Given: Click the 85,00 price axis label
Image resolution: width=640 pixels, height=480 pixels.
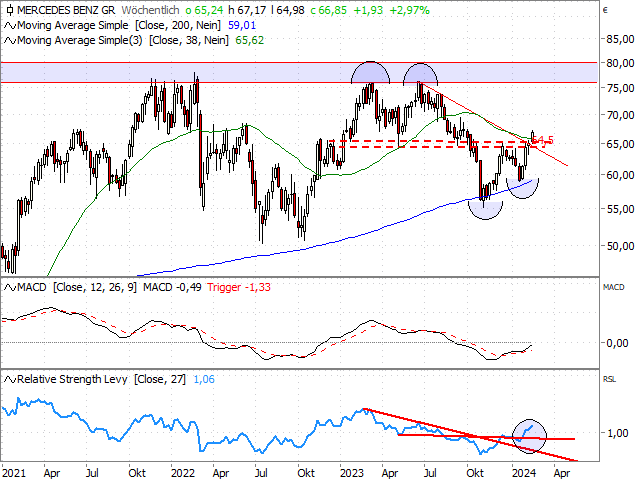Looking at the screenshot, I should [620, 40].
